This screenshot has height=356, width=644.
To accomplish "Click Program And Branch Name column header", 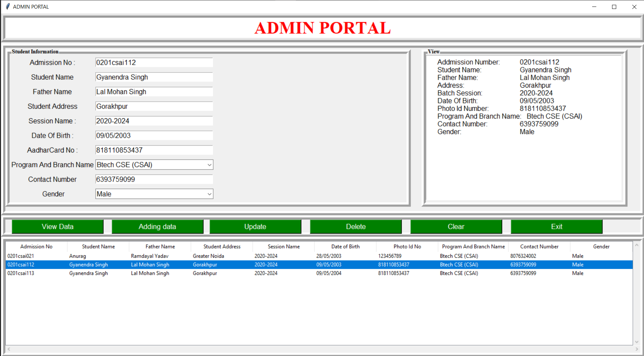I will click(473, 247).
